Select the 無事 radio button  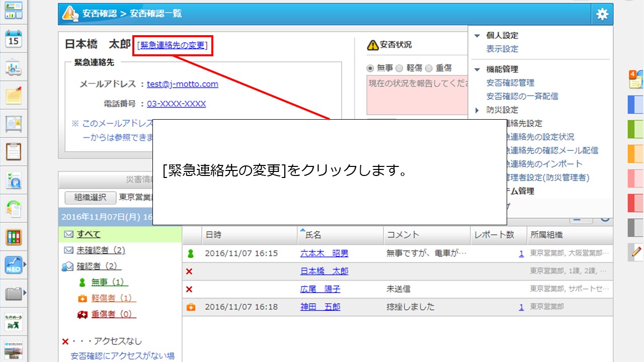point(370,68)
